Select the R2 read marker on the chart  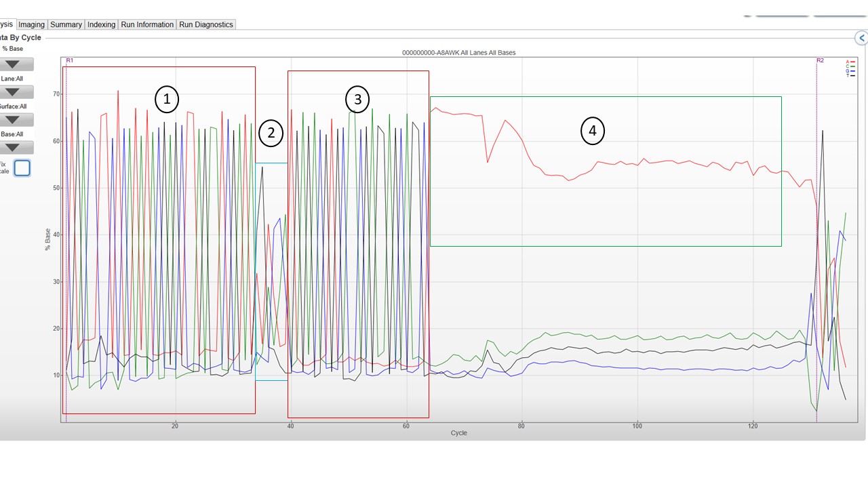point(820,61)
